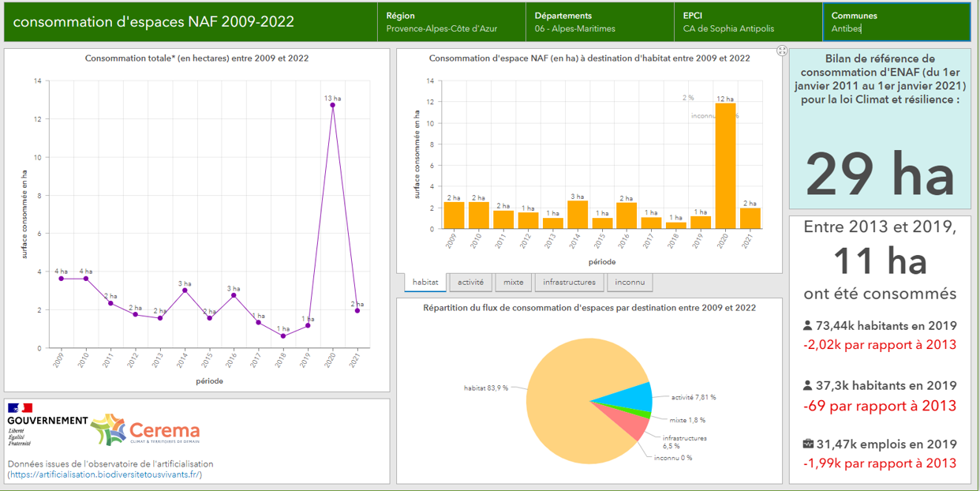Click the 2016 bar in habitat chart
The height and width of the screenshot is (491, 980).
coord(627,216)
